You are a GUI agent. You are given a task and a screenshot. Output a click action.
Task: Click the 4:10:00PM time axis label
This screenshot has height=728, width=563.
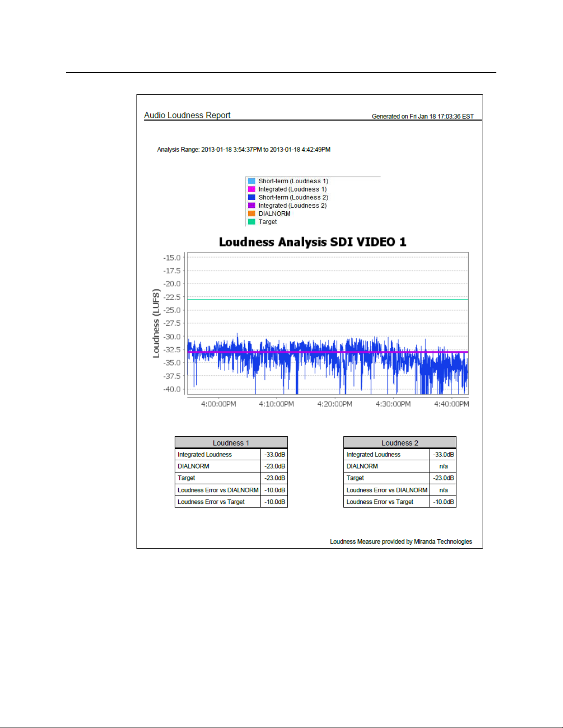click(x=276, y=404)
